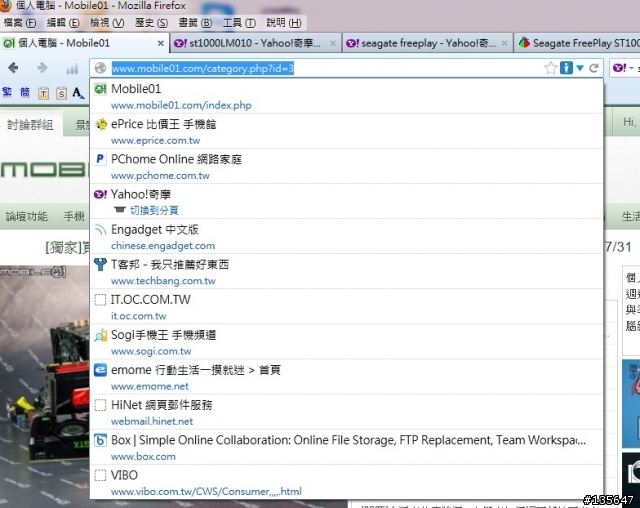Select IT.OC.COM.TW suggestion

point(346,307)
